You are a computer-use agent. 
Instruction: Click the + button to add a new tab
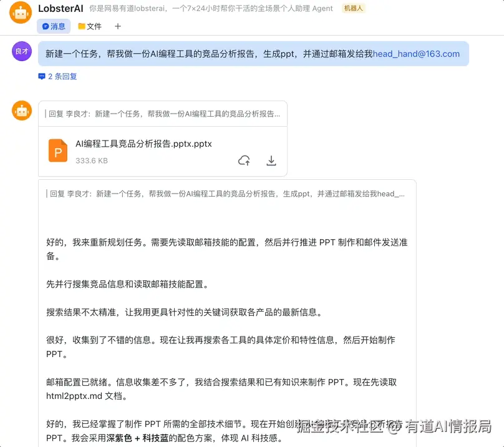tap(117, 26)
